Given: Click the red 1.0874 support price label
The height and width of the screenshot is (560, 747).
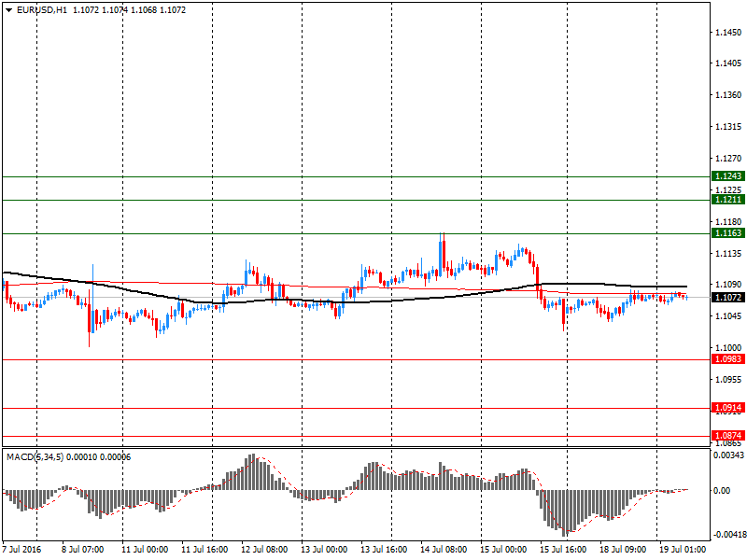Looking at the screenshot, I should pos(728,435).
